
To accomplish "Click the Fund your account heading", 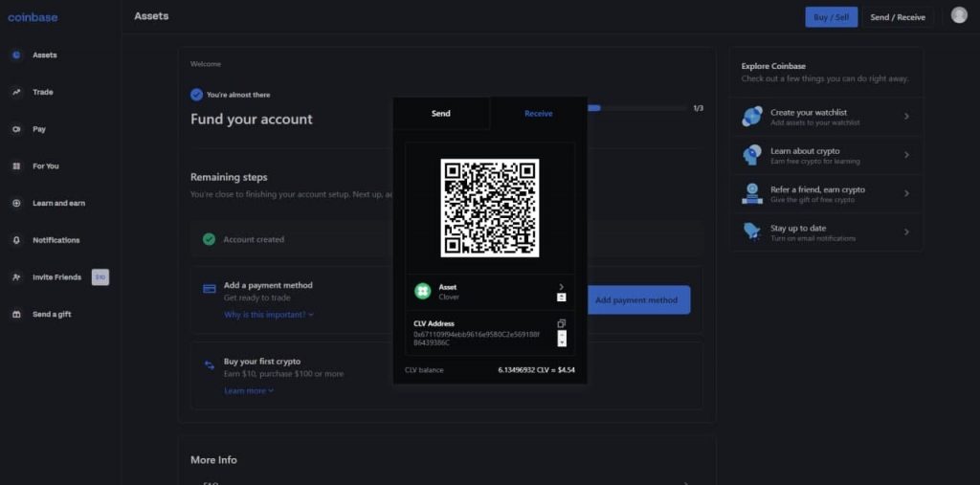I will [252, 119].
